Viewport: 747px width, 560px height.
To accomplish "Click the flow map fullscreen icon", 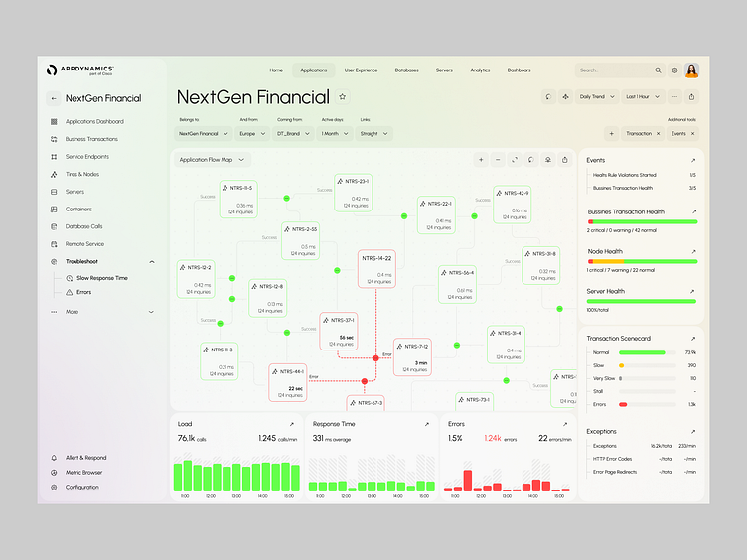I will [x=515, y=160].
